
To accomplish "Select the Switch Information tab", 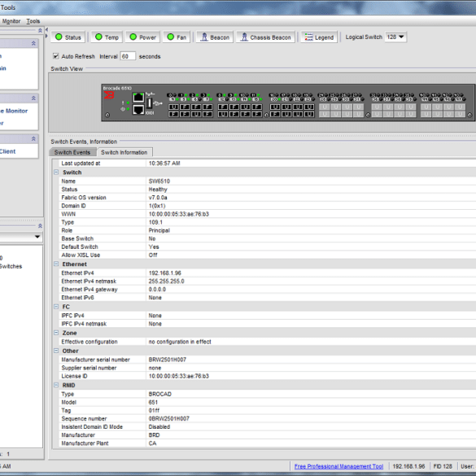I will [124, 152].
